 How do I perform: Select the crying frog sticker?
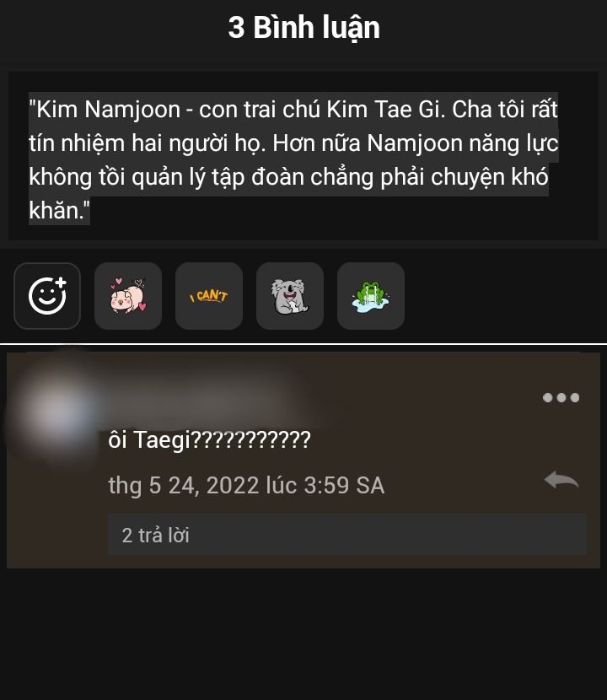(371, 296)
